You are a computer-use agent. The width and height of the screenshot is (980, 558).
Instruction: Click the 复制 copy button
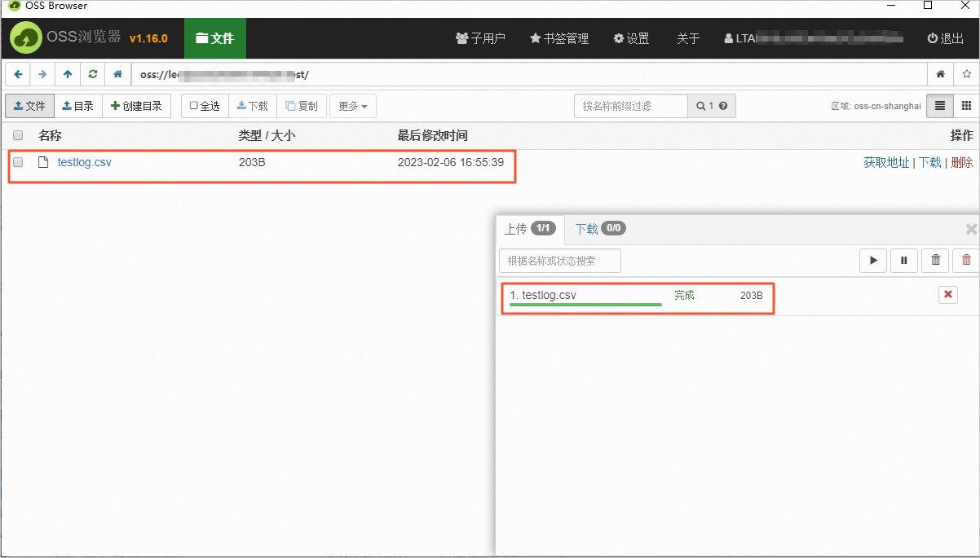pyautogui.click(x=302, y=106)
